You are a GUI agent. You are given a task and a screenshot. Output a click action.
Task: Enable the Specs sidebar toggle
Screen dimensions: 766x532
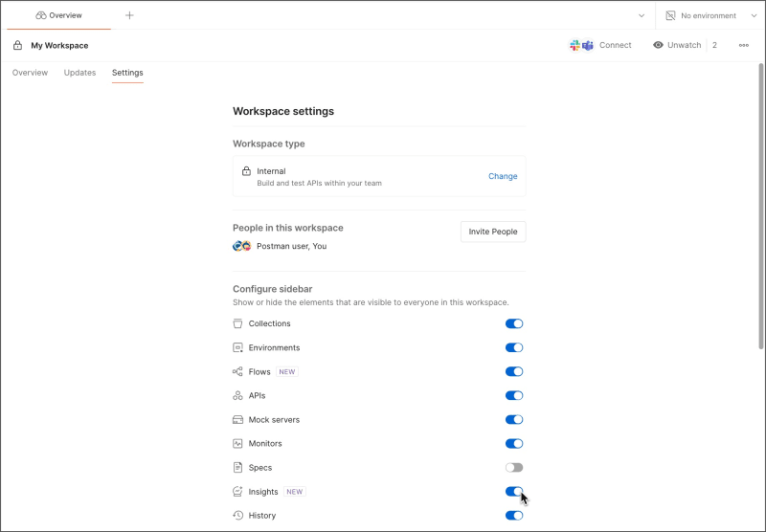tap(514, 467)
